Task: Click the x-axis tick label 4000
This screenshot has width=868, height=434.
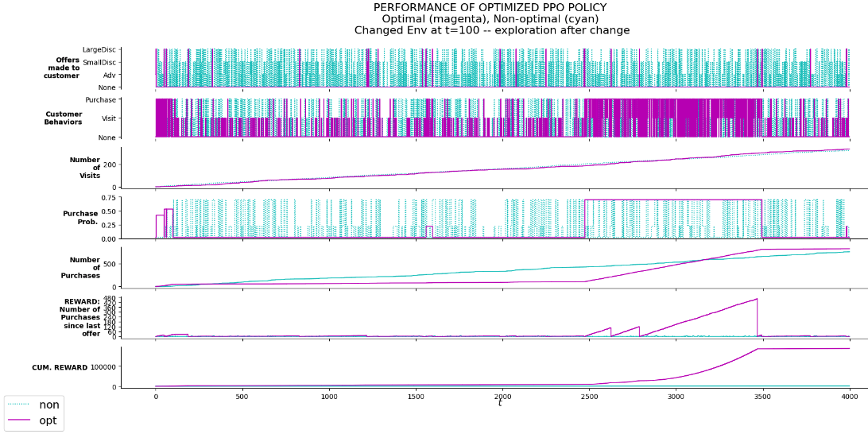Action: [x=849, y=396]
